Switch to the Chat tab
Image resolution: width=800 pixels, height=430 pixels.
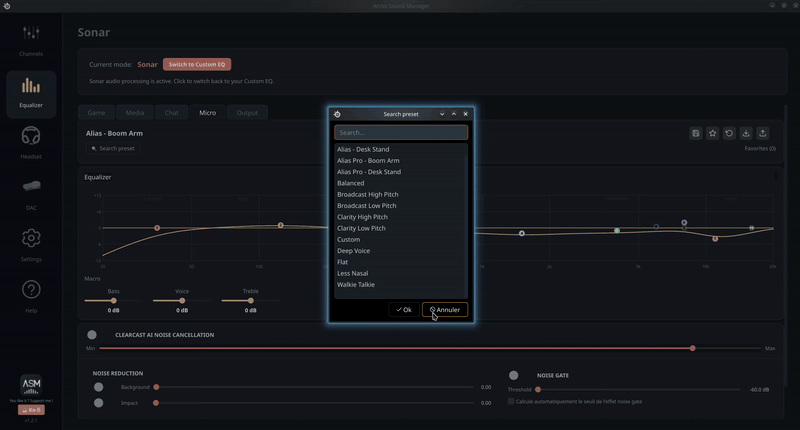pos(171,113)
